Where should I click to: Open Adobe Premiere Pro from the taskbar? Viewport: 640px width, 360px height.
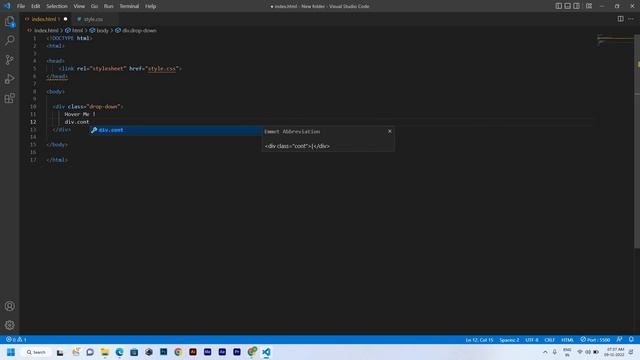(x=237, y=352)
